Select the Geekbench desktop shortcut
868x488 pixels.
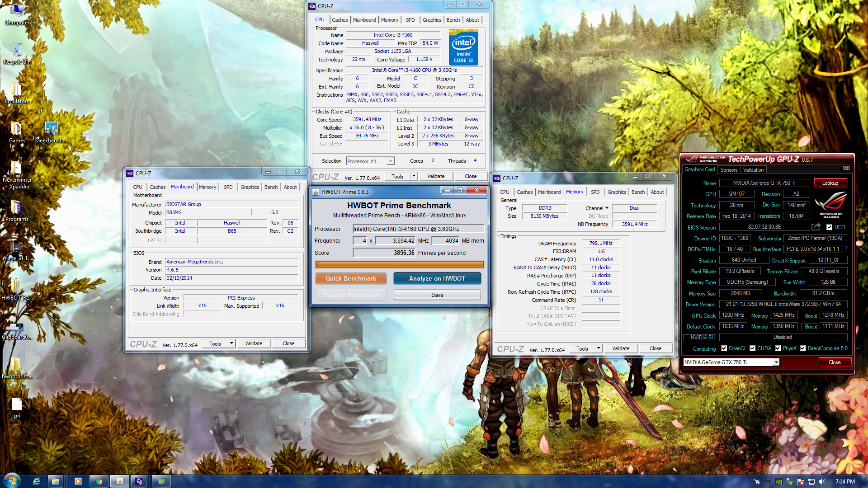(x=51, y=132)
